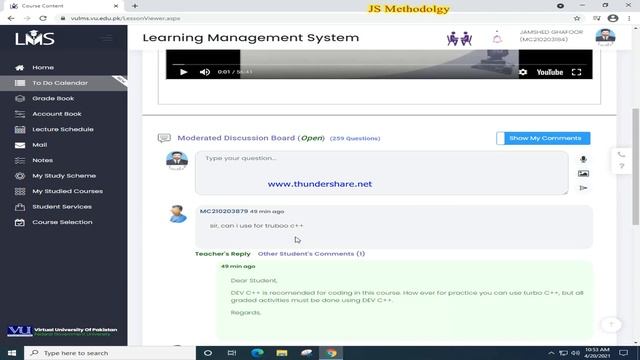Click the Windows taskbar search box
The width and height of the screenshot is (640, 360).
[110, 353]
